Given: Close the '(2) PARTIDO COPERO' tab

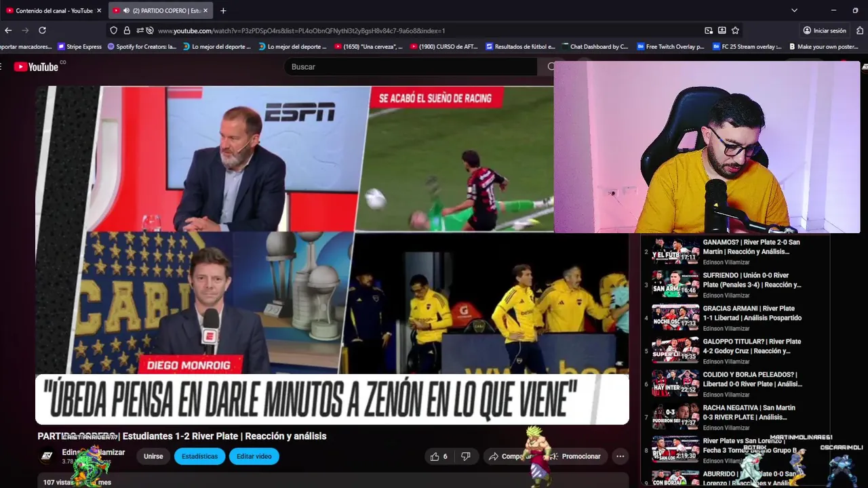Looking at the screenshot, I should (x=205, y=10).
